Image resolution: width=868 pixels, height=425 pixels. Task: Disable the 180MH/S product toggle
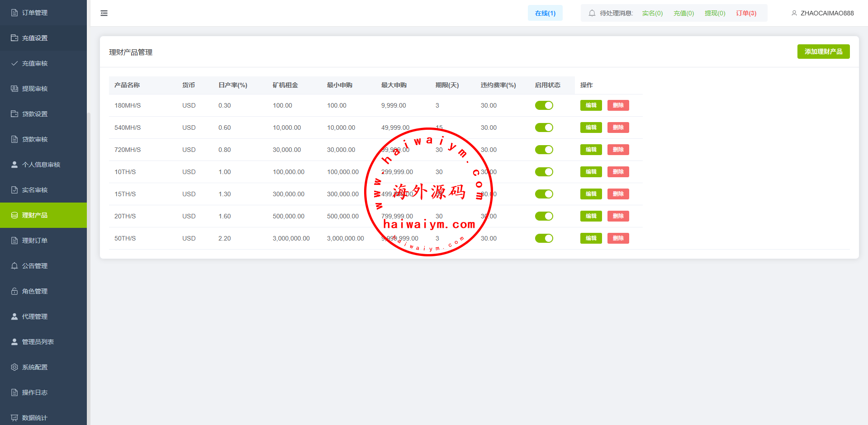point(544,105)
